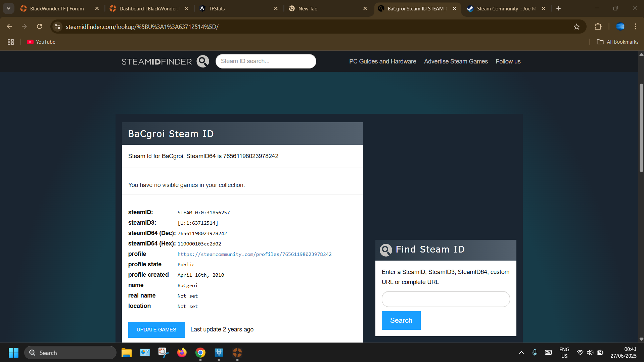Select steamID value STEAM_0:0:31856257
The image size is (644, 362).
(x=203, y=213)
